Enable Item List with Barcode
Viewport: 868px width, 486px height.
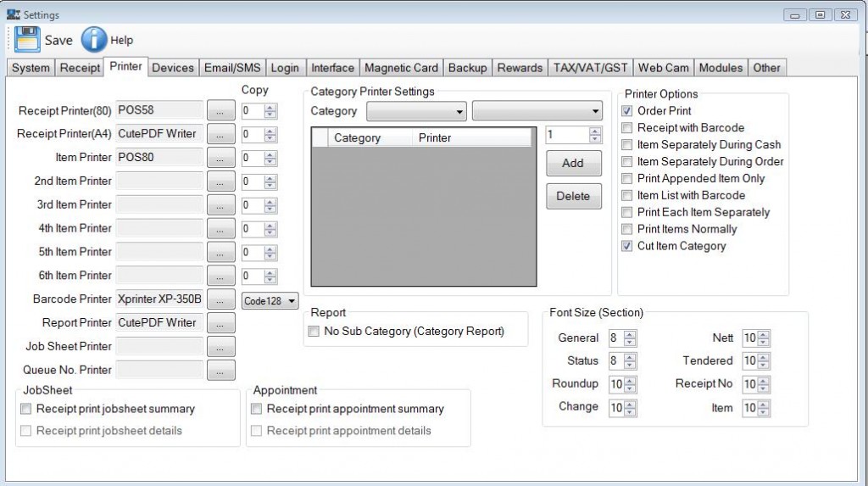coord(626,196)
